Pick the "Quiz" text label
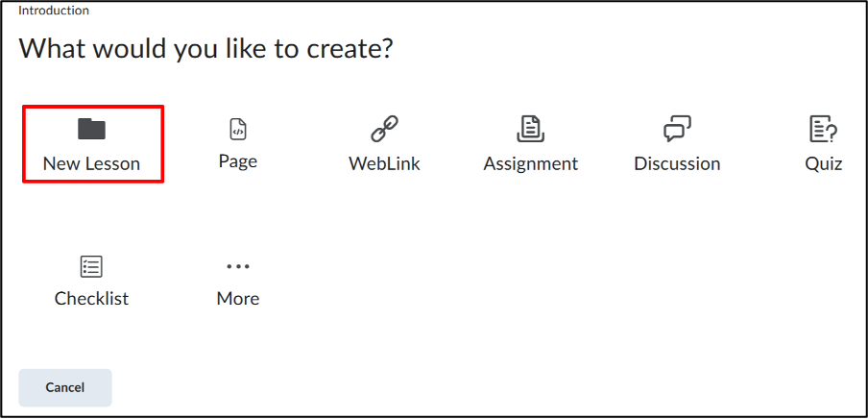Viewport: 868px width, 419px height. [x=824, y=163]
